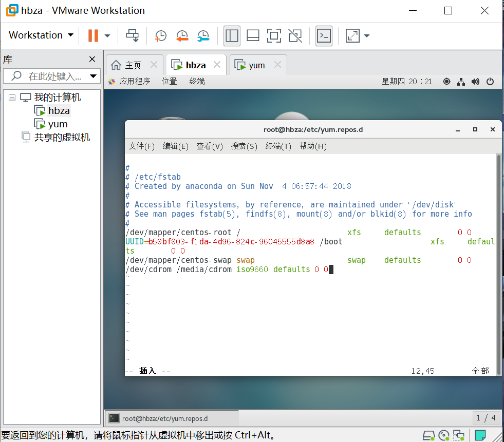
Task: Toggle the console view button
Action: click(324, 35)
